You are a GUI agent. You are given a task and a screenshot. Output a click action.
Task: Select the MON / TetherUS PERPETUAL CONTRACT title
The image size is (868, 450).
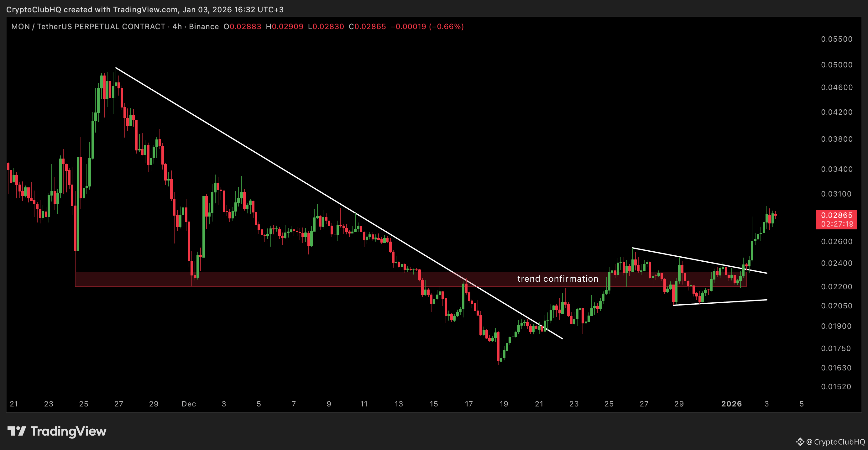click(x=88, y=27)
